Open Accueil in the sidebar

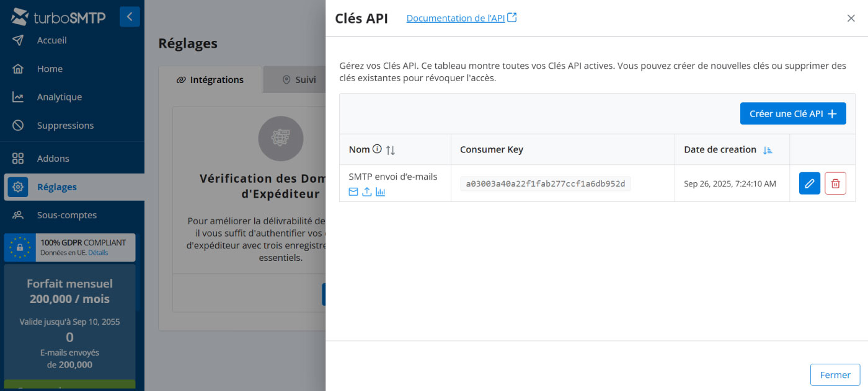click(51, 40)
